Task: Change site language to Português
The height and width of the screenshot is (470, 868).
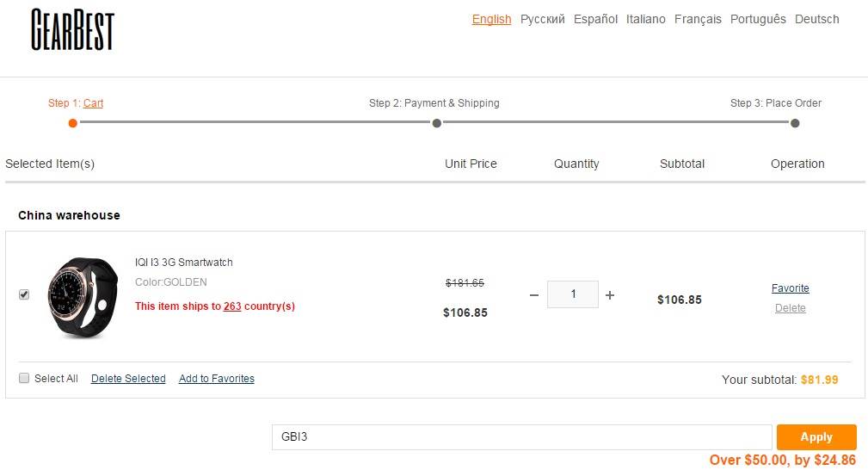Action: (758, 19)
